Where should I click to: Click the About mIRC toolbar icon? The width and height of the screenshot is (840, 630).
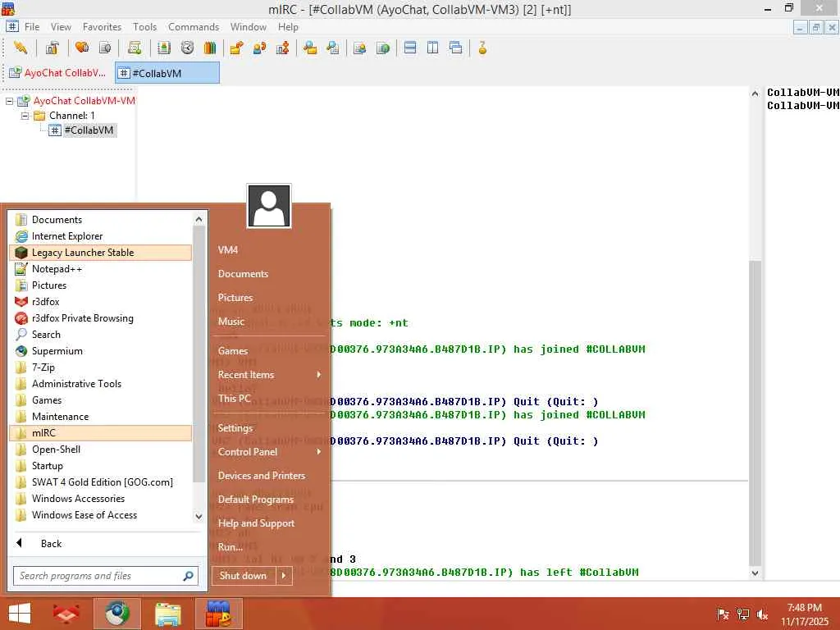coord(482,48)
